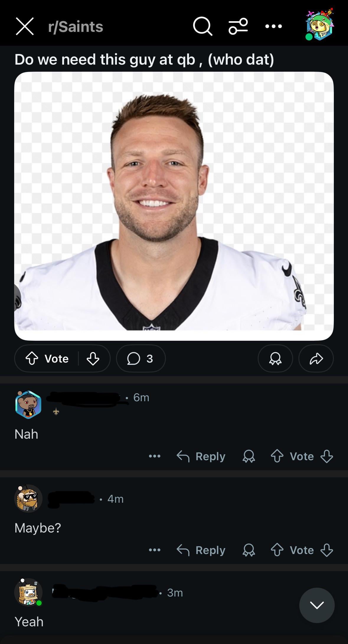Downvote the "Maybe?" comment
This screenshot has width=348, height=644.
pos(327,550)
